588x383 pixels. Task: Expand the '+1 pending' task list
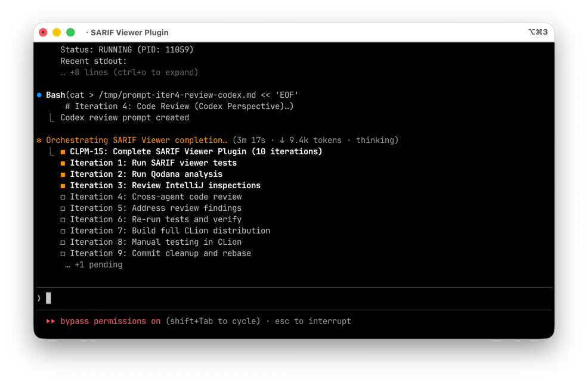pos(94,265)
